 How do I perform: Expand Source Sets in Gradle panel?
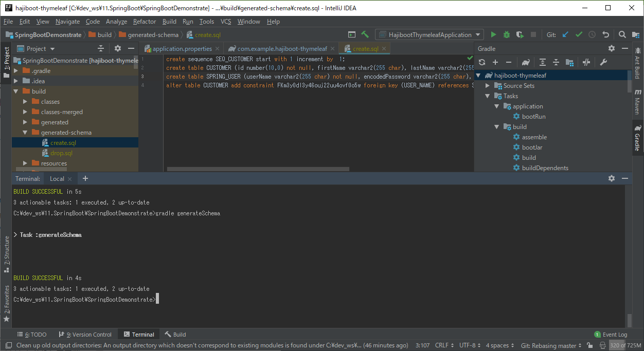pyautogui.click(x=487, y=85)
